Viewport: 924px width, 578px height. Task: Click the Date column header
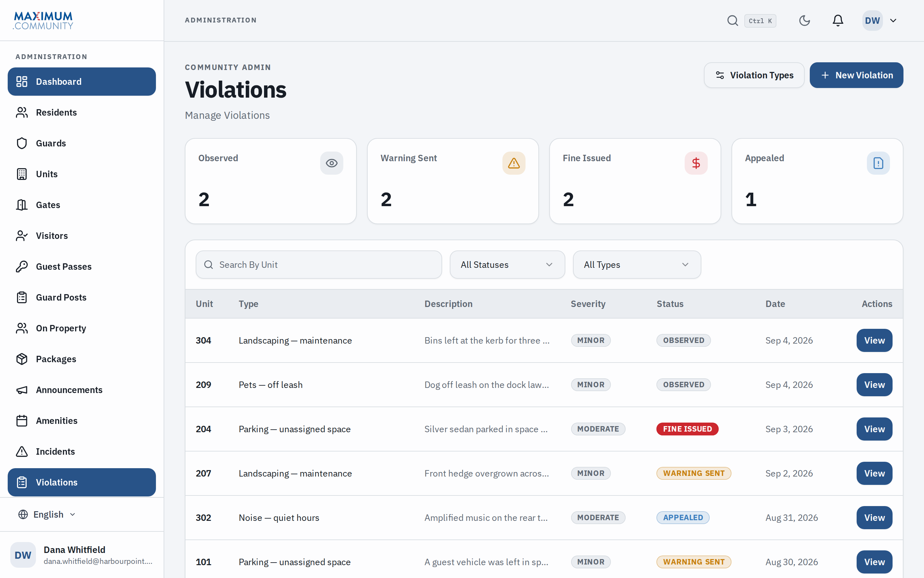(775, 304)
